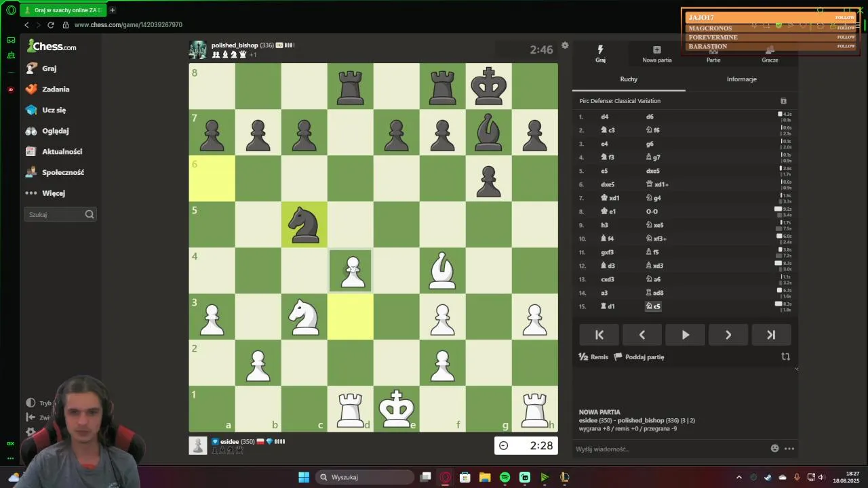This screenshot has width=868, height=488.
Task: Click the Wyślij wiadomość chat input
Action: tap(670, 449)
